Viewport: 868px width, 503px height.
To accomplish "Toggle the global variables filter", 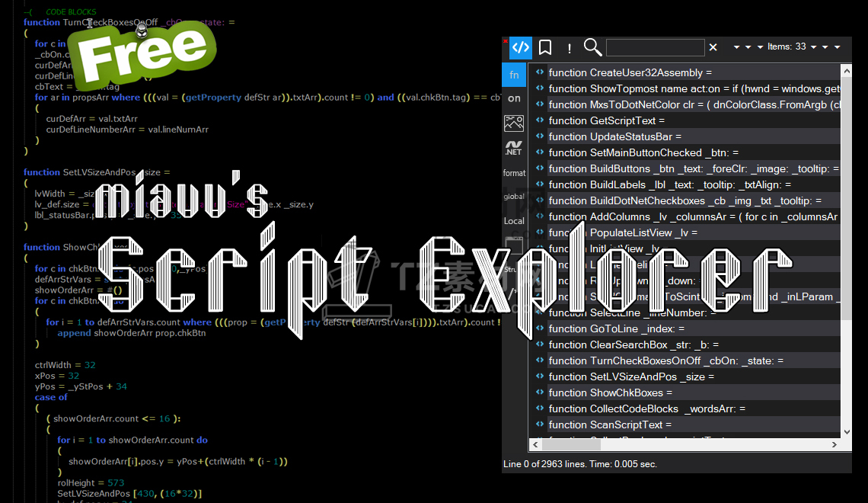I will coord(514,197).
